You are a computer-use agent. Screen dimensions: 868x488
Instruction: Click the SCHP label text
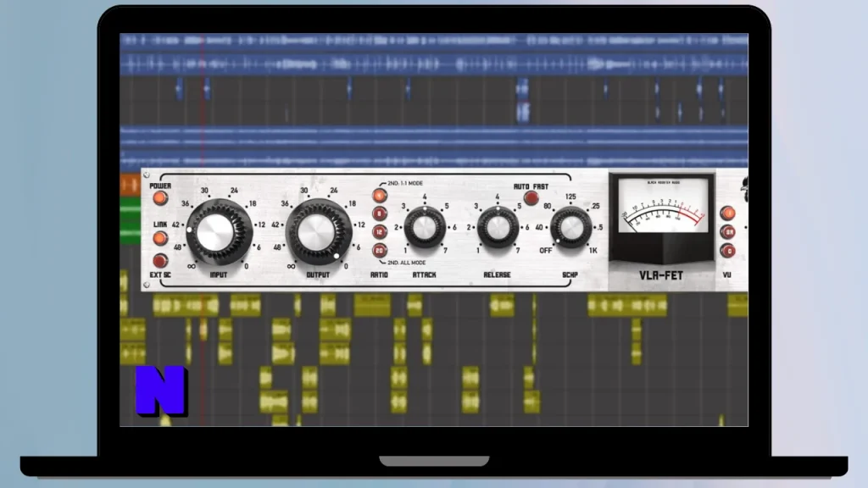(570, 274)
